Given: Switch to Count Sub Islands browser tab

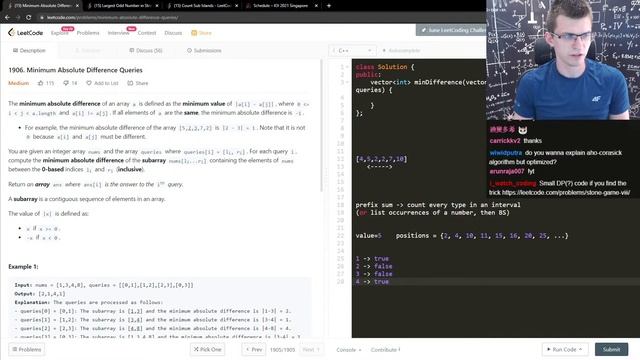Looking at the screenshot, I should (x=202, y=6).
